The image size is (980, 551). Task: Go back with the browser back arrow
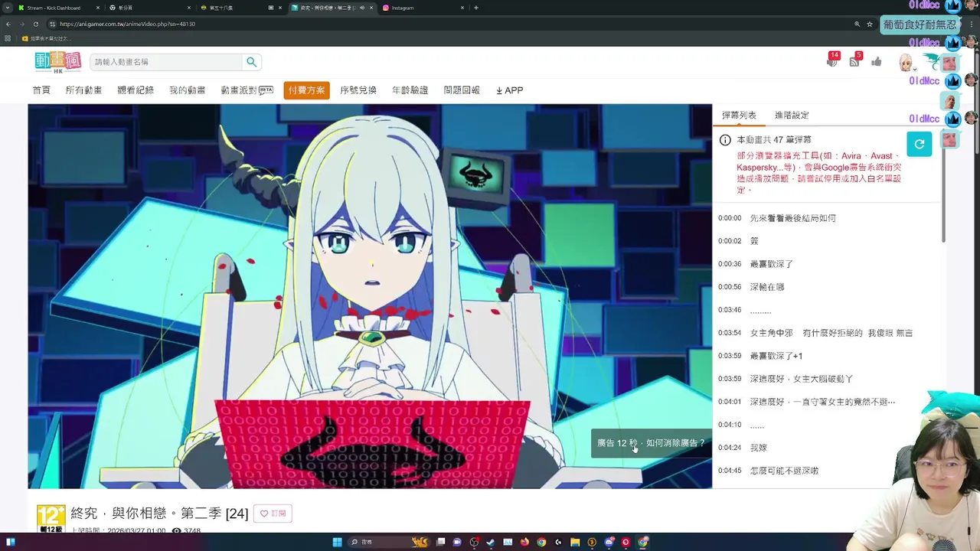coord(8,24)
